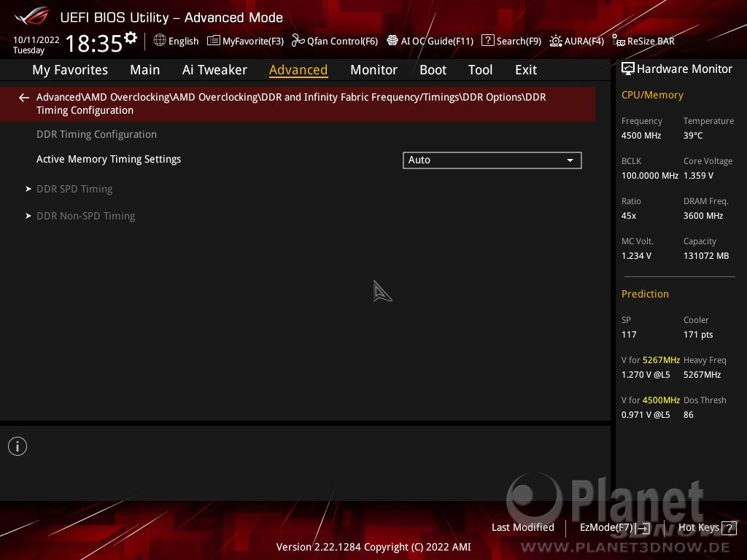Click the globe language icon
Image resolution: width=747 pixels, height=560 pixels.
160,41
